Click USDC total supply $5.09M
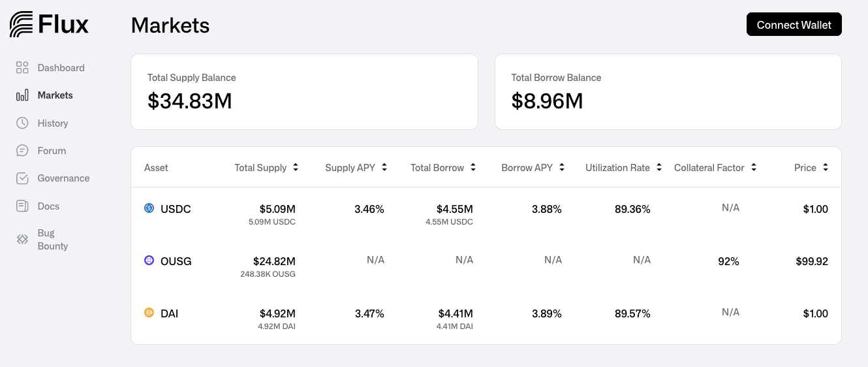 pyautogui.click(x=277, y=209)
